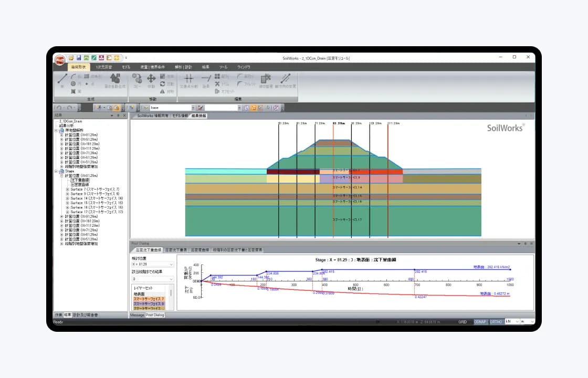588x378 pixels.
Task: Click the intersection split tool icon
Action: pos(188,78)
